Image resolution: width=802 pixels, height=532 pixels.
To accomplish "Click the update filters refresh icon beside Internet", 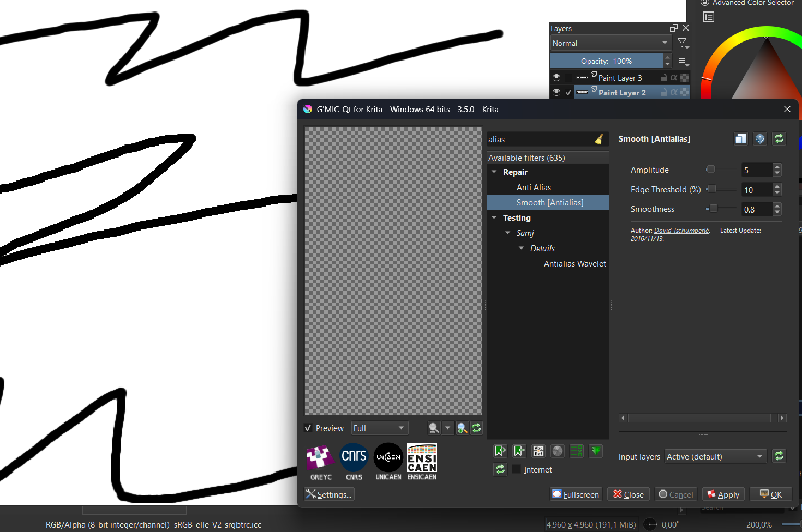I will 500,469.
